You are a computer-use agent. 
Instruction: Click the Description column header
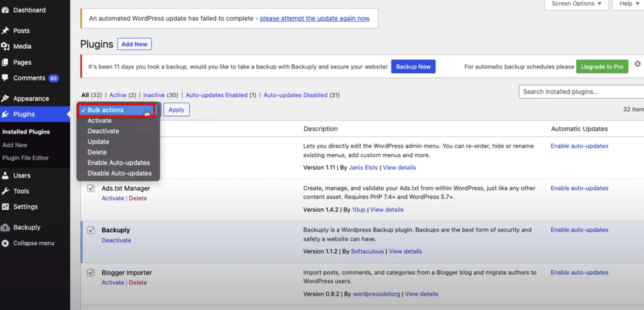pyautogui.click(x=320, y=129)
